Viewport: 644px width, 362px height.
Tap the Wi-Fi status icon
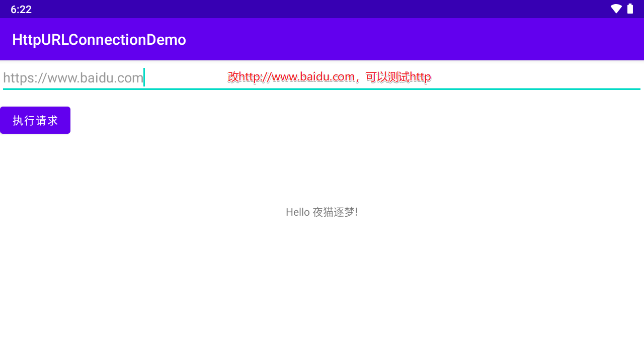click(x=615, y=9)
